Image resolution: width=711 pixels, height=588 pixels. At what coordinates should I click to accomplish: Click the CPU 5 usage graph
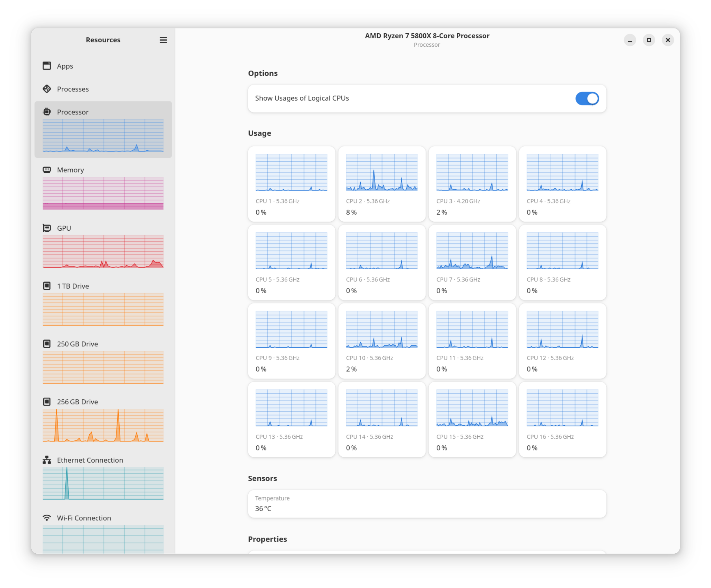[x=291, y=251]
